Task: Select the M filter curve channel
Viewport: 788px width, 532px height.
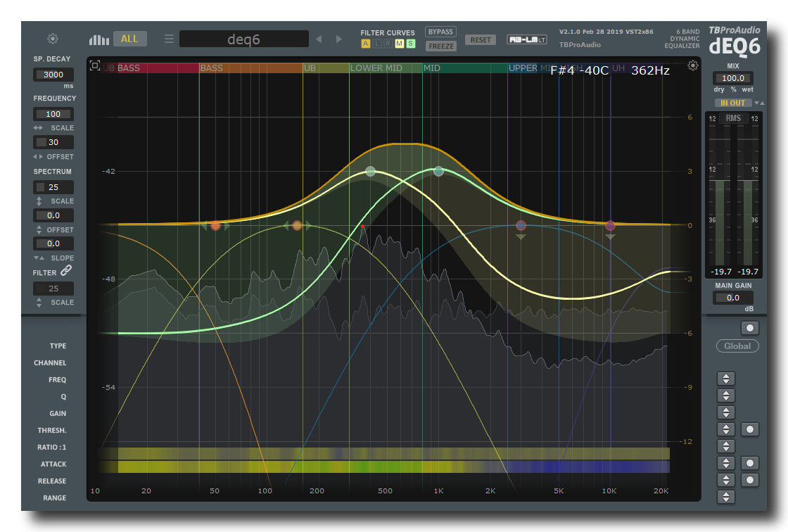Action: tap(400, 44)
